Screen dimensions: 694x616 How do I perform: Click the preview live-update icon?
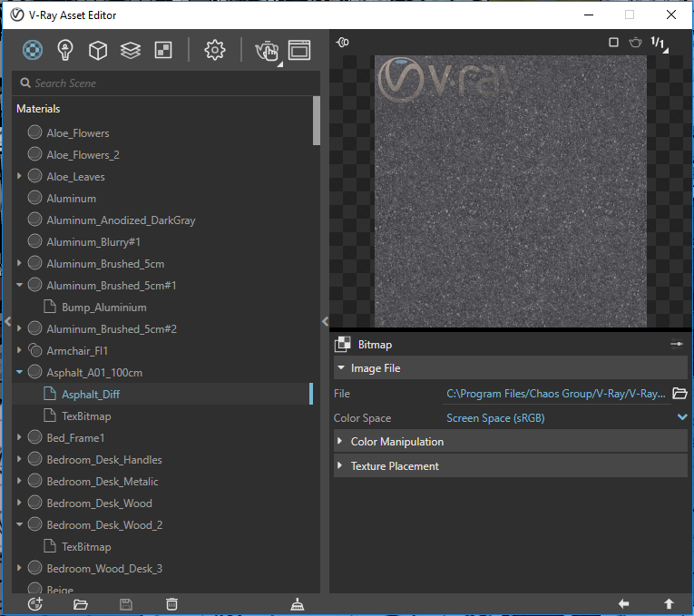click(x=343, y=42)
